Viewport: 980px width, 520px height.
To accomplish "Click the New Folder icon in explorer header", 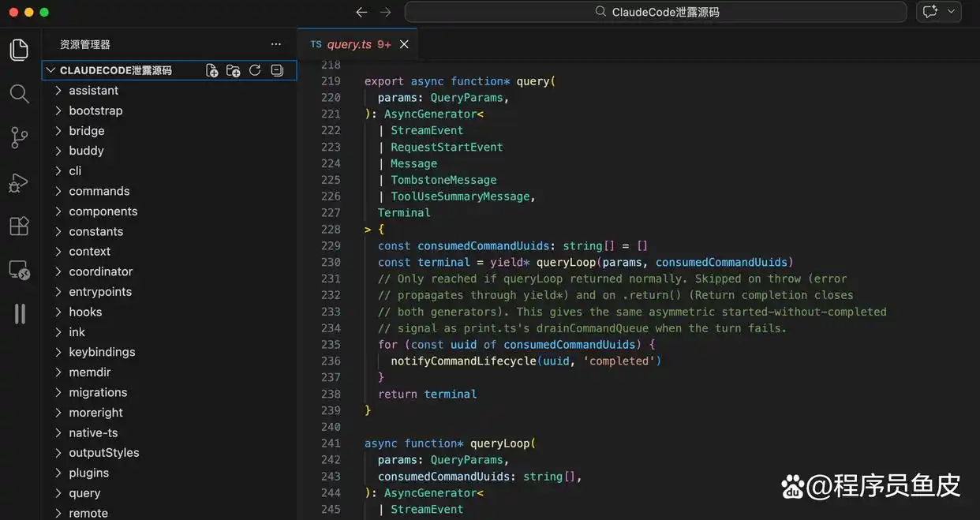I will pyautogui.click(x=233, y=70).
